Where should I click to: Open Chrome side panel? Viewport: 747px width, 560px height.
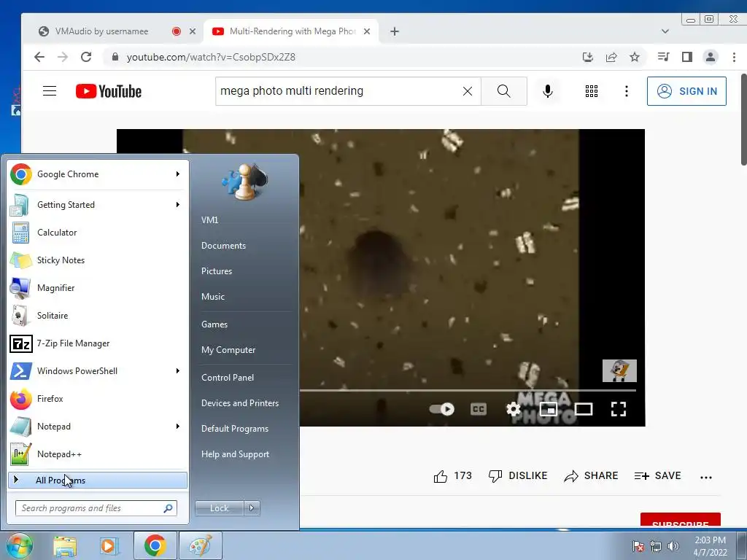pos(686,57)
